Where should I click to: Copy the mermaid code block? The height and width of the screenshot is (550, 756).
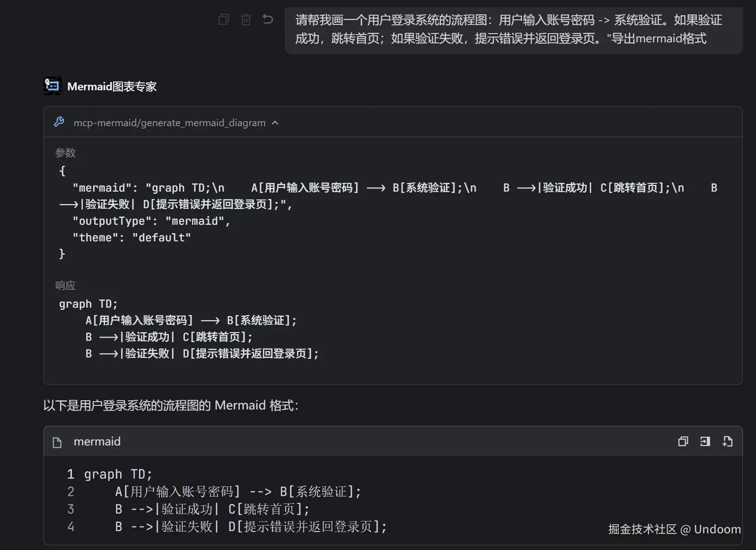[x=683, y=441]
